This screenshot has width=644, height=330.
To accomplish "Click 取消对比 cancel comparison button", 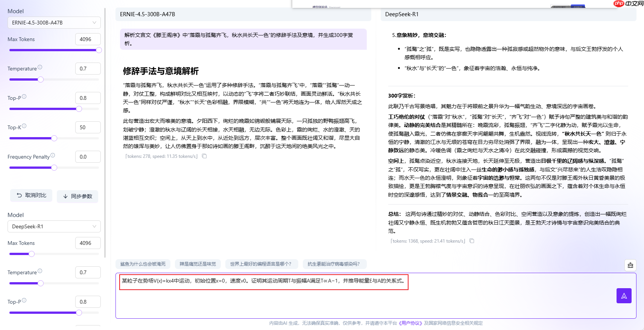I will pyautogui.click(x=31, y=195).
